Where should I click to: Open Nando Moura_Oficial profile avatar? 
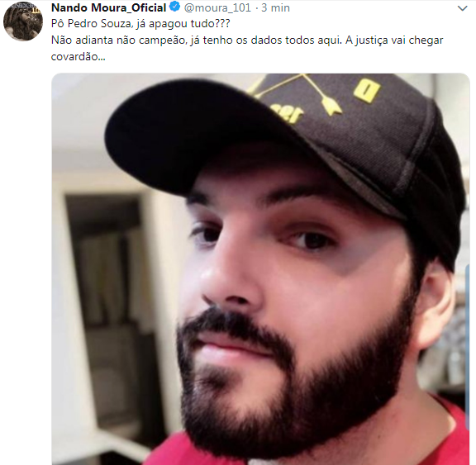pyautogui.click(x=23, y=21)
